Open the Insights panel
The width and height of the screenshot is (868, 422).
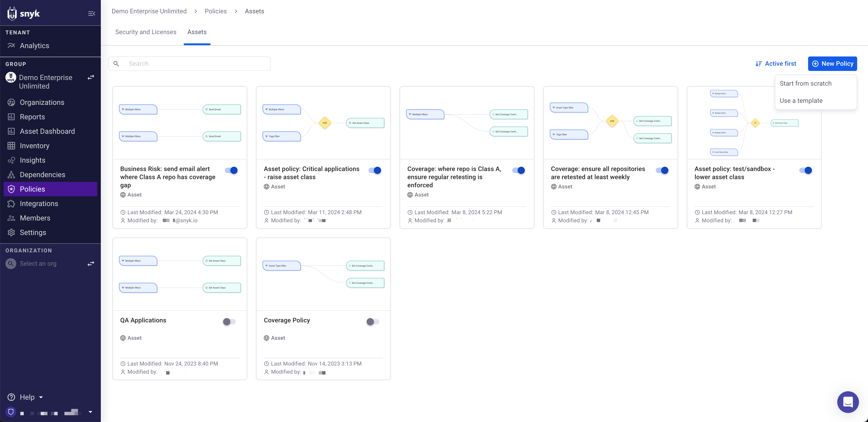point(32,160)
